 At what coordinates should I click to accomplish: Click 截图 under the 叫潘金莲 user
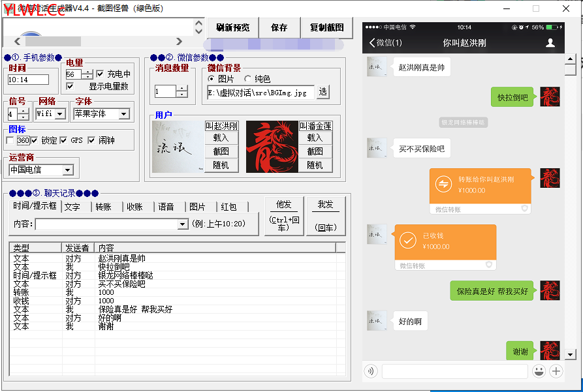(x=315, y=151)
